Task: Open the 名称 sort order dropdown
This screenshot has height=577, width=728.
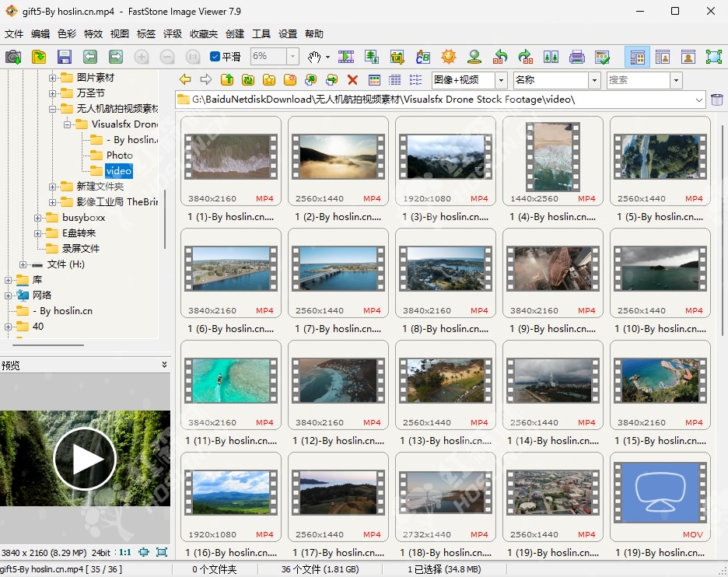Action: 594,80
